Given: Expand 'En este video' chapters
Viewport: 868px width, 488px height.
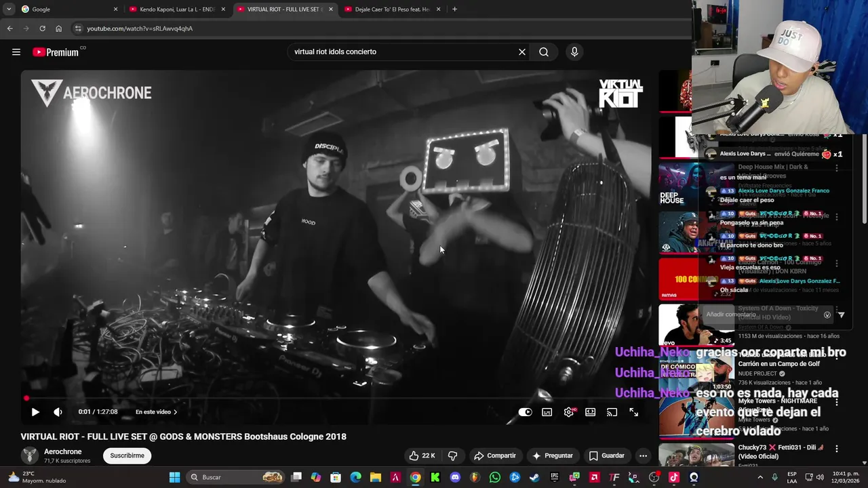Looking at the screenshot, I should (x=157, y=412).
